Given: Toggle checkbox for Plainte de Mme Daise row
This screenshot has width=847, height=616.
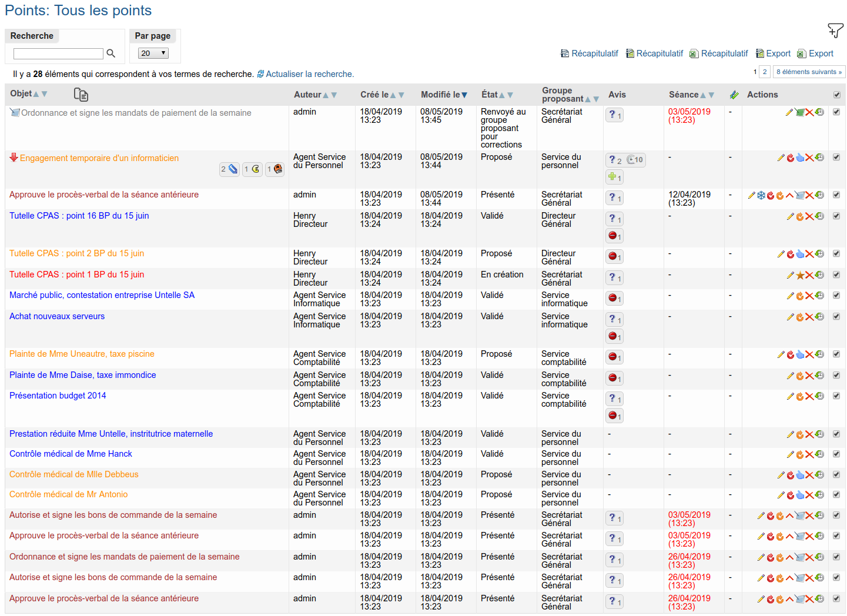Looking at the screenshot, I should click(x=836, y=375).
